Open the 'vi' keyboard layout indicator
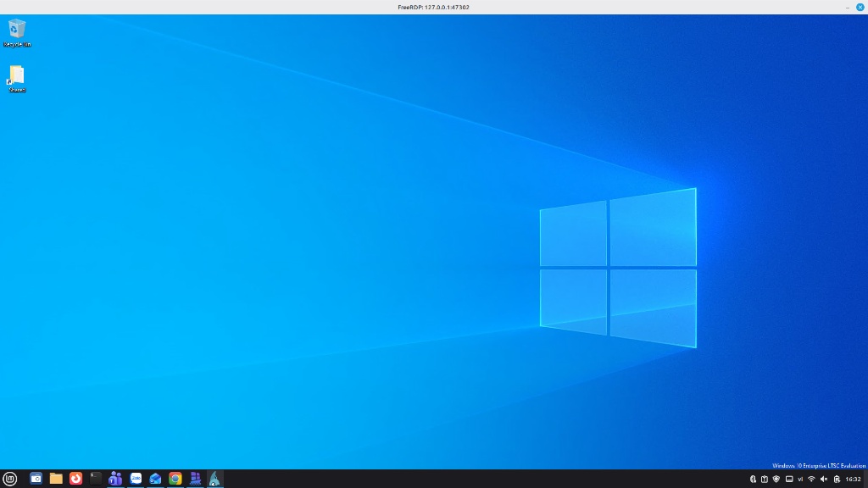 click(x=800, y=480)
